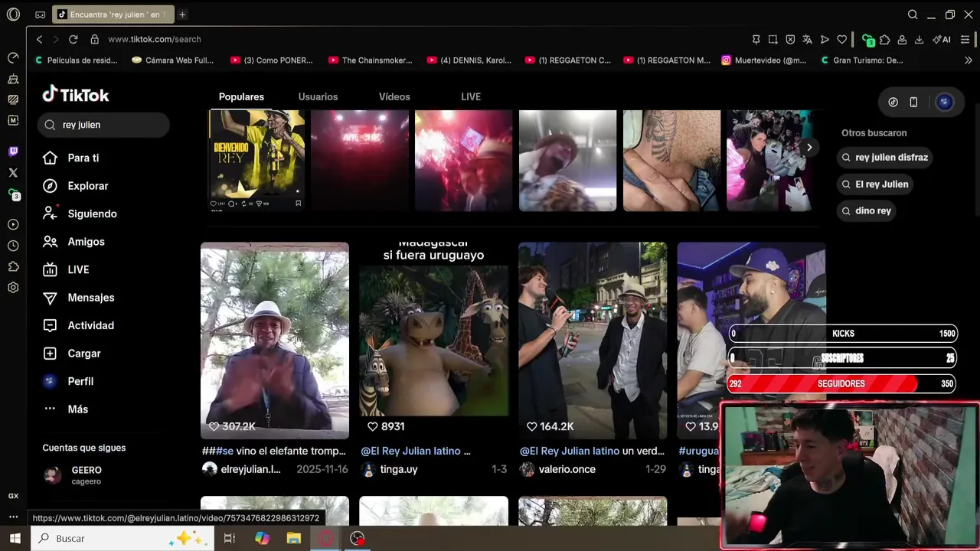Open Twitch in the browser sidebar
Screen dimensions: 980x551
tap(13, 152)
